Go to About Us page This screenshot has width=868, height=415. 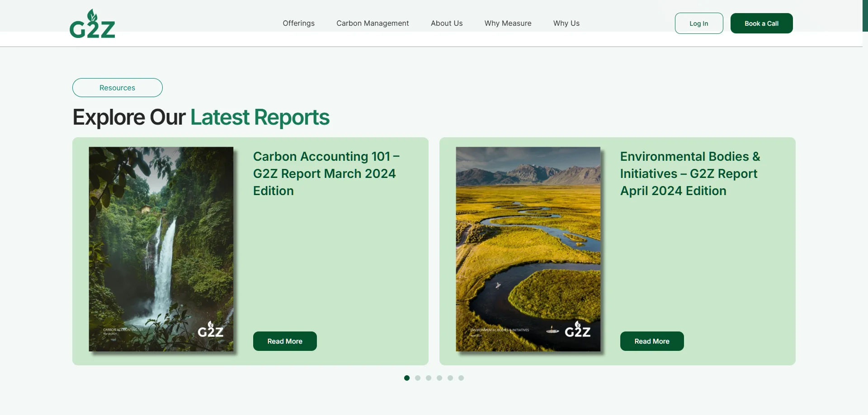pos(446,23)
